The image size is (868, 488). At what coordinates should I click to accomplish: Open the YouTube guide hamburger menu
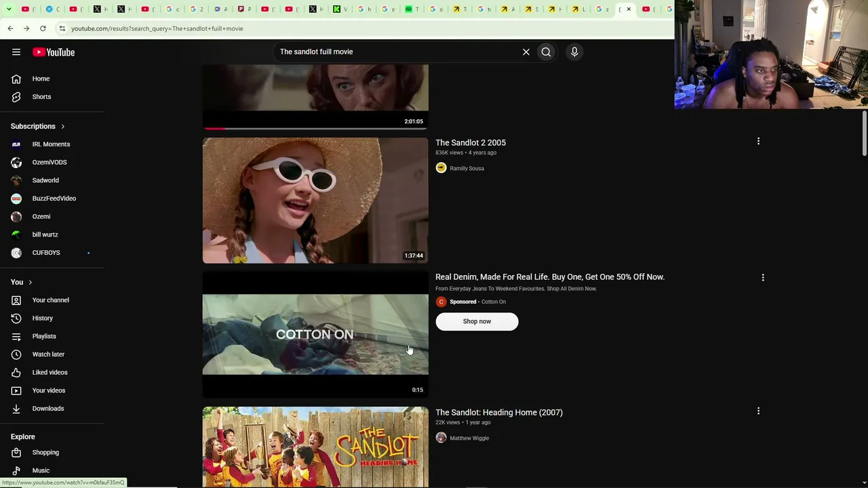pyautogui.click(x=16, y=52)
